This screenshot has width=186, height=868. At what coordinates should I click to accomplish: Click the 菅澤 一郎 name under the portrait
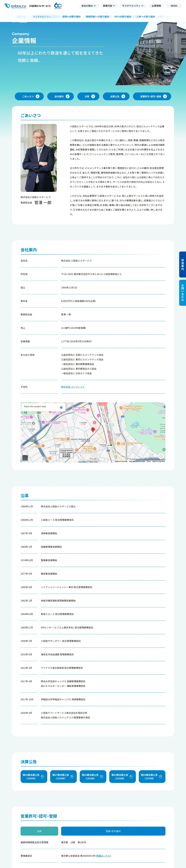tap(43, 203)
